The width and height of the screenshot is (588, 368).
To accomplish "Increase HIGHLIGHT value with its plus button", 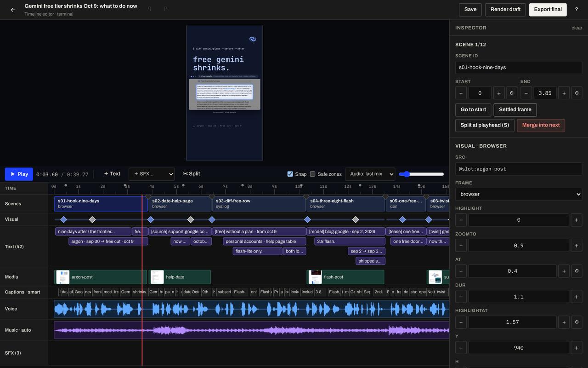I will point(577,220).
